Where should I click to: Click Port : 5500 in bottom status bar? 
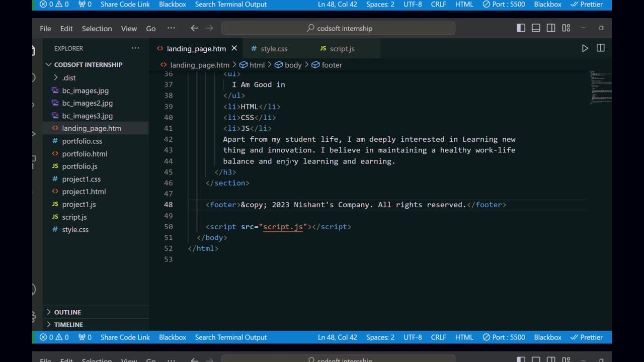point(504,337)
